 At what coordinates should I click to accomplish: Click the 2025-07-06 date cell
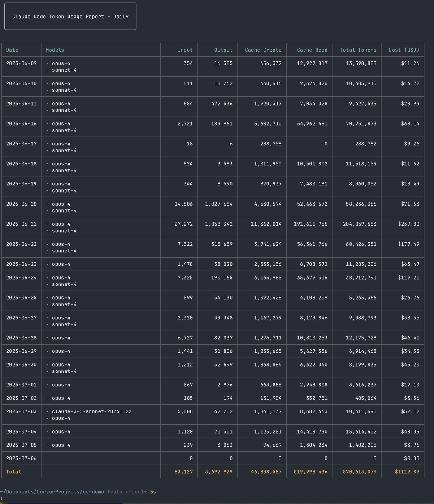coord(21,458)
